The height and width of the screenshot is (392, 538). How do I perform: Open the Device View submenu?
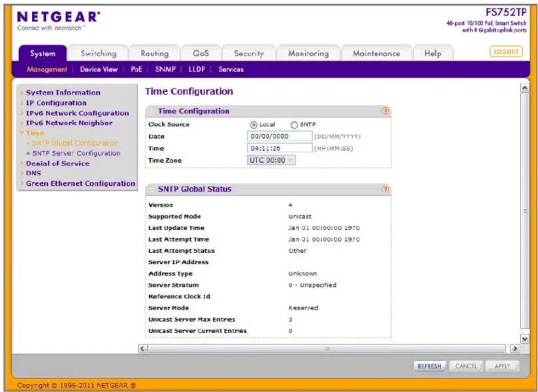99,69
